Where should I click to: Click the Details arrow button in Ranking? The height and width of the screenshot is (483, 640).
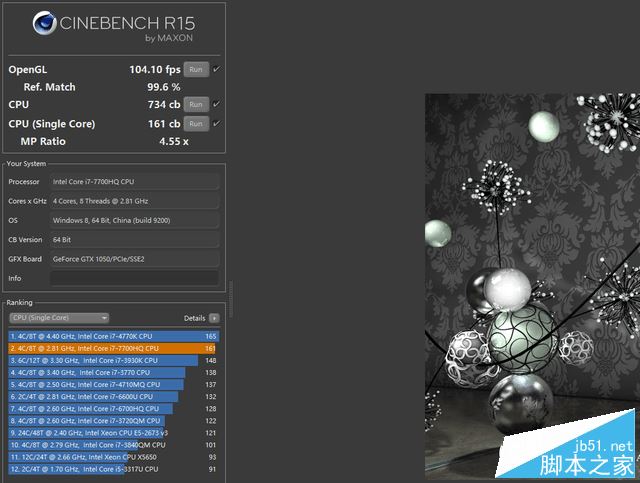214,318
